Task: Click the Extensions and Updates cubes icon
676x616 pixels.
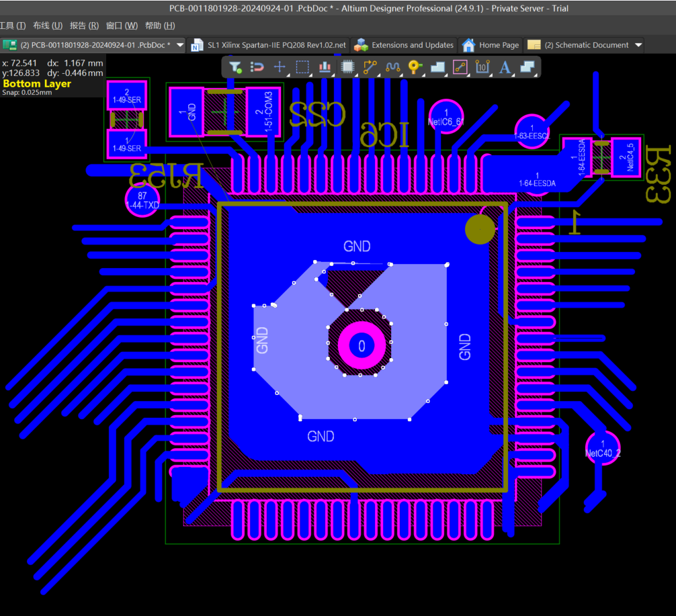Action: (361, 45)
